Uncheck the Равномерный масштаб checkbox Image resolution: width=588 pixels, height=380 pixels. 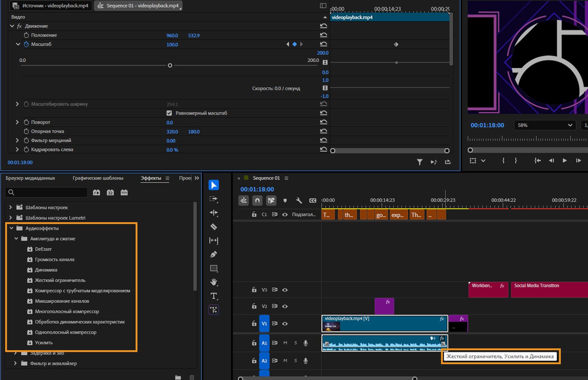click(169, 113)
